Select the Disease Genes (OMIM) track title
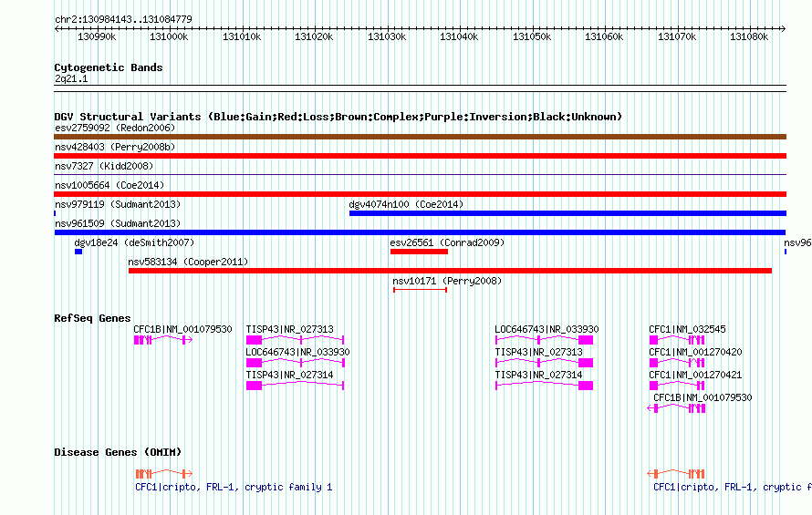 118,452
